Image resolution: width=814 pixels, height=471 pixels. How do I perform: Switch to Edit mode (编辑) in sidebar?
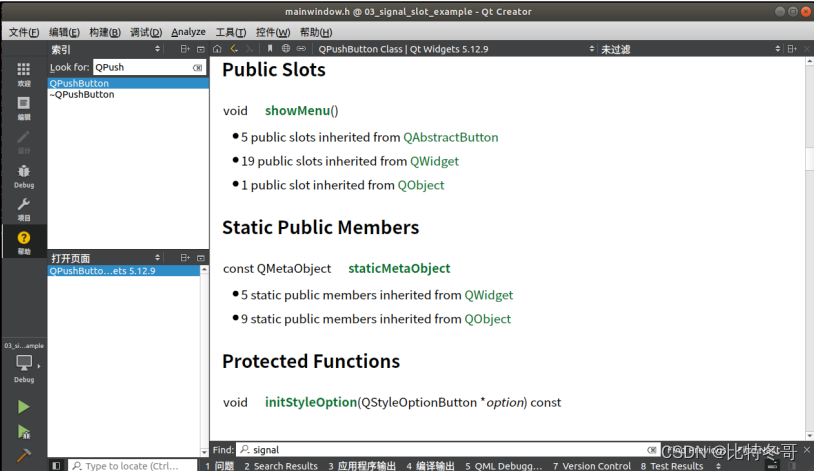pyautogui.click(x=24, y=108)
